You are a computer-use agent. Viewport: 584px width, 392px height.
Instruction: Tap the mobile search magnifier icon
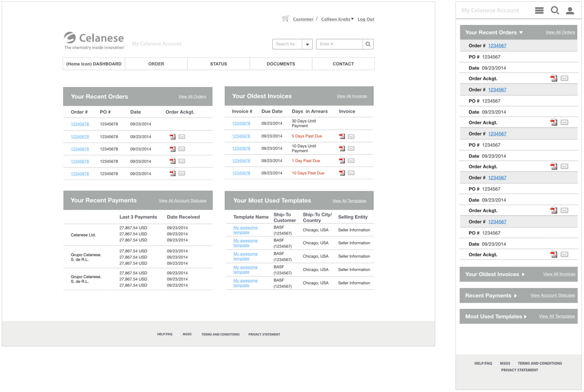tap(555, 10)
